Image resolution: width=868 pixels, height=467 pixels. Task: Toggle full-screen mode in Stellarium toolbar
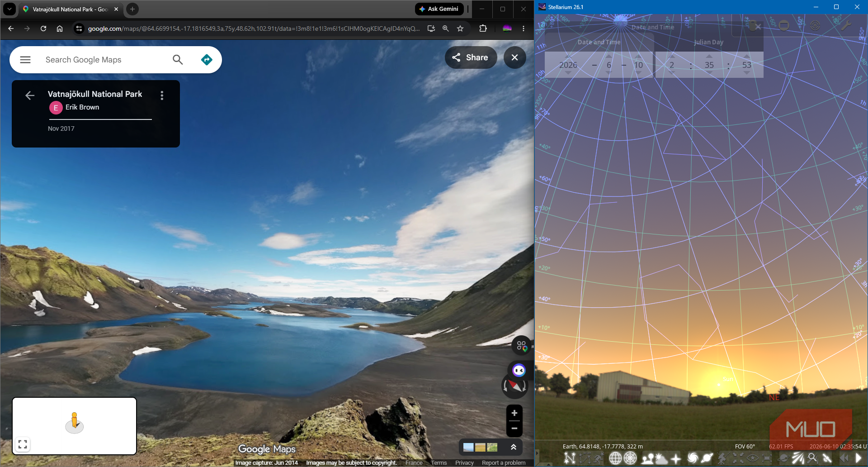coord(767,458)
